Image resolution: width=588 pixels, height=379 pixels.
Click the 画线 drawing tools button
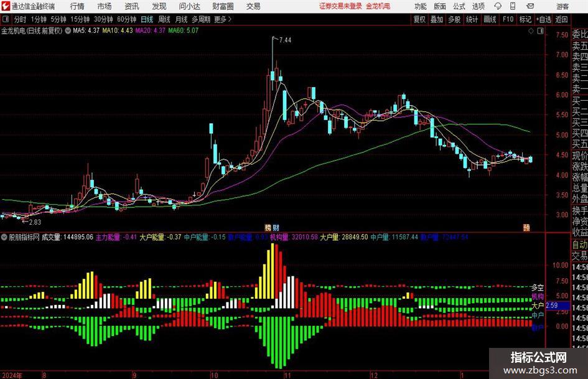click(x=490, y=19)
